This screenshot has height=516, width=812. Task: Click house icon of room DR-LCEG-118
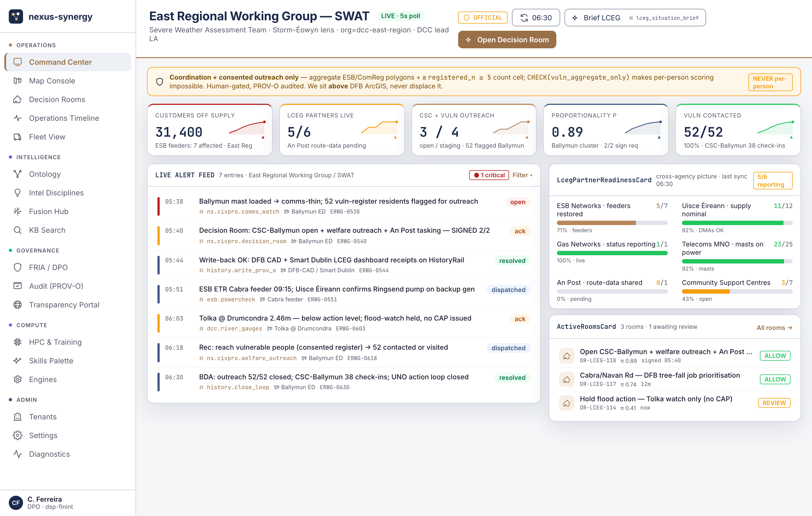click(x=566, y=356)
